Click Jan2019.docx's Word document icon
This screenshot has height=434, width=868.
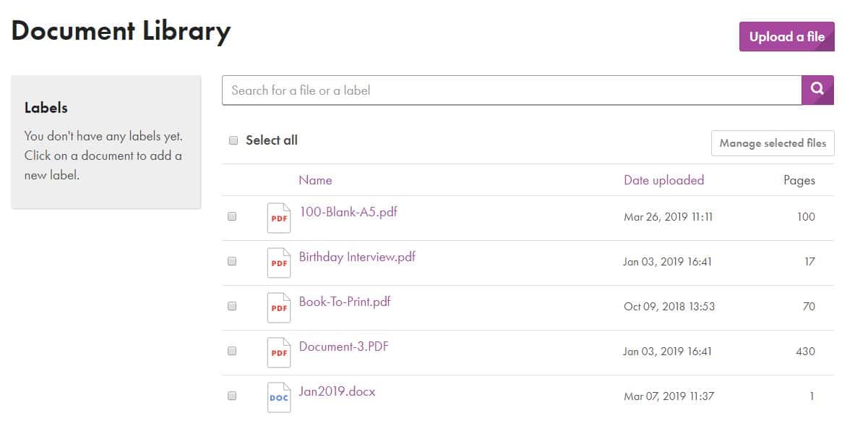[279, 396]
